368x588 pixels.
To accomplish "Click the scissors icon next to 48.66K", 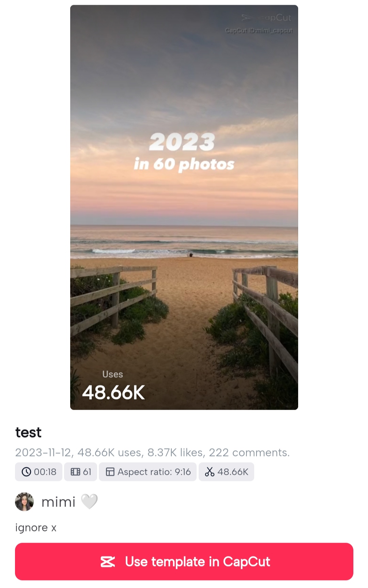I will tap(210, 472).
